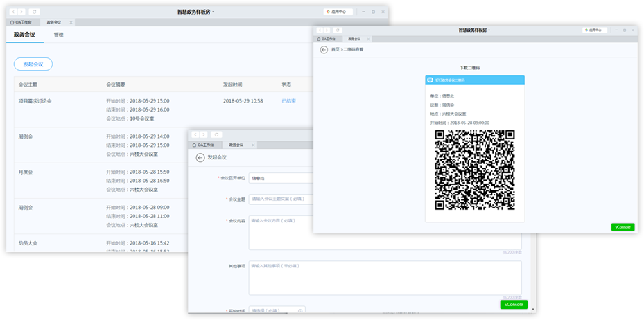Image resolution: width=644 pixels, height=320 pixels.
Task: Click back arrow in QR code window toolbar
Action: (x=320, y=30)
